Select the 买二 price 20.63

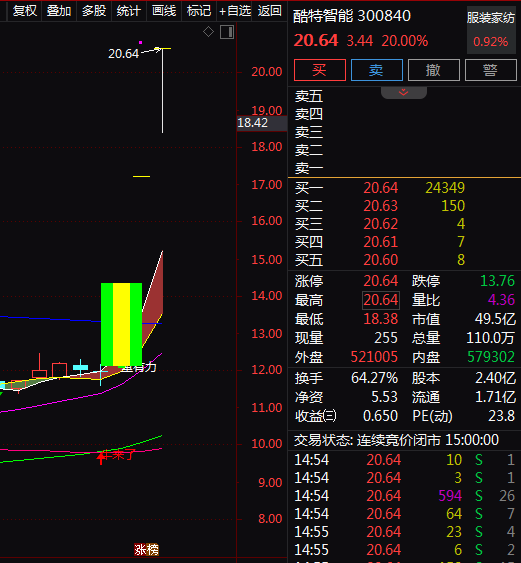(x=381, y=206)
